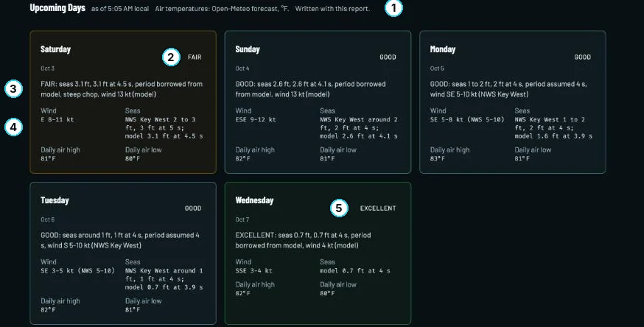The image size is (644, 327).
Task: Click Wednesday's "EXCELLENT: seas 0.7 ft" summary
Action: 303,240
